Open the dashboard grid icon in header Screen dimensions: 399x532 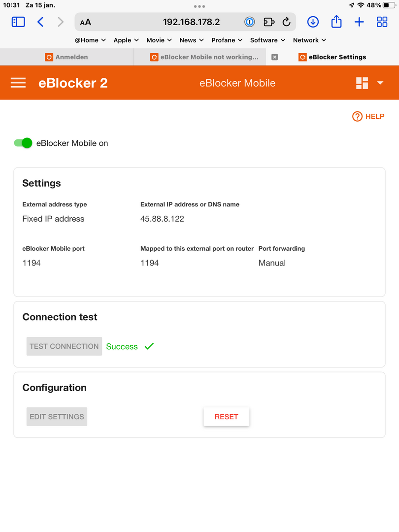[362, 83]
